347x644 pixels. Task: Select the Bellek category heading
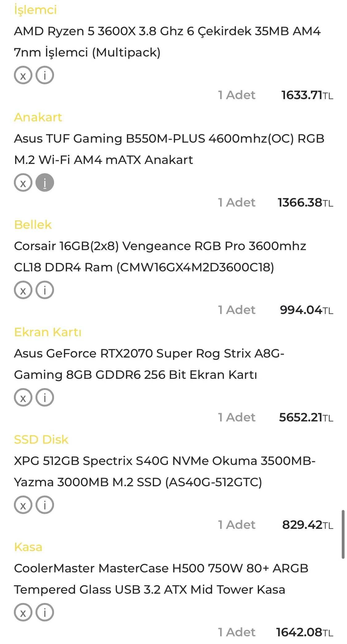[33, 225]
